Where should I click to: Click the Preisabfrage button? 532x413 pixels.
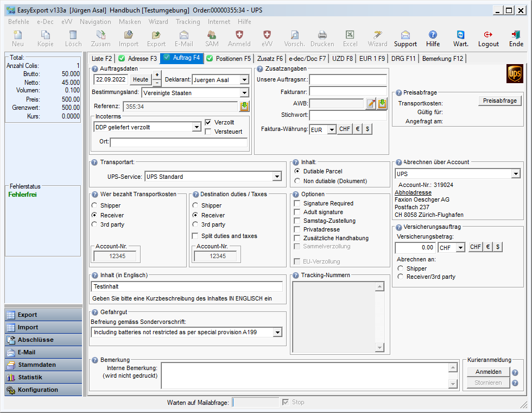click(499, 101)
